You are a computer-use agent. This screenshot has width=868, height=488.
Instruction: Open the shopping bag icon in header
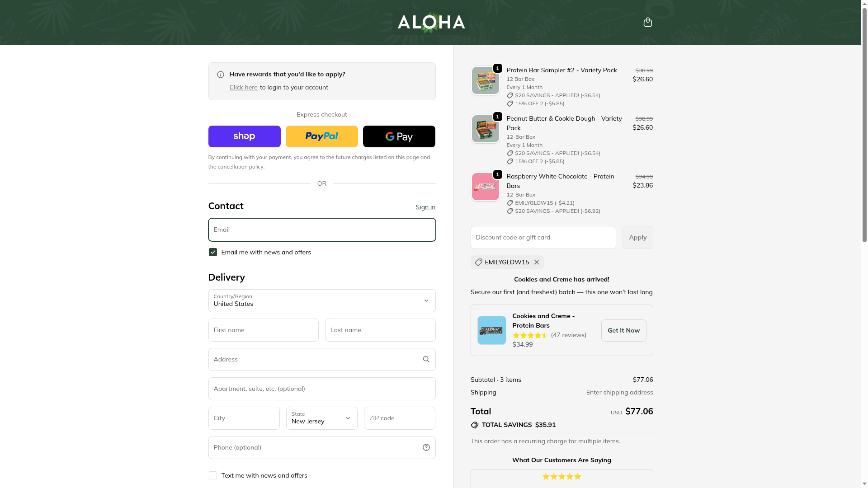pos(647,22)
